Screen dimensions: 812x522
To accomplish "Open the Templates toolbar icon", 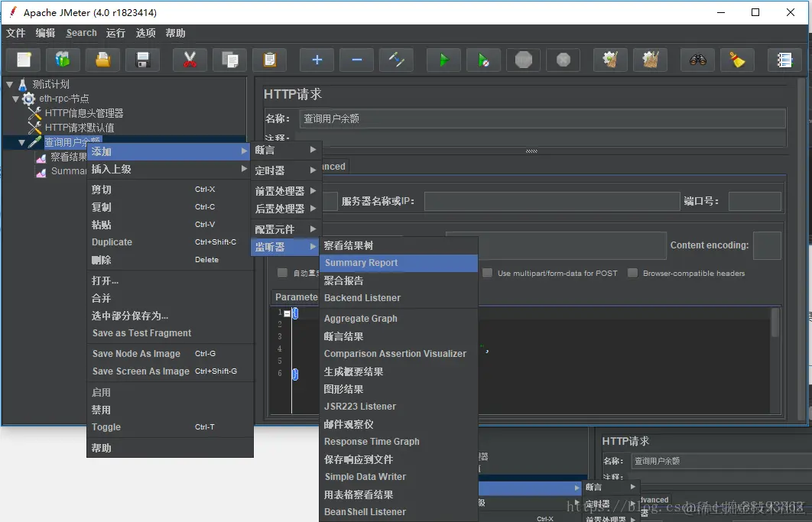I will pyautogui.click(x=63, y=60).
